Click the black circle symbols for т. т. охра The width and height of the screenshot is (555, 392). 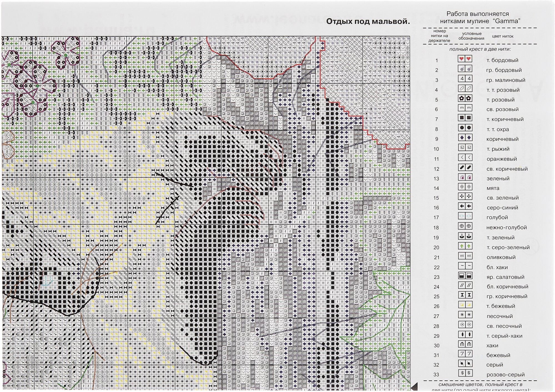(x=465, y=128)
